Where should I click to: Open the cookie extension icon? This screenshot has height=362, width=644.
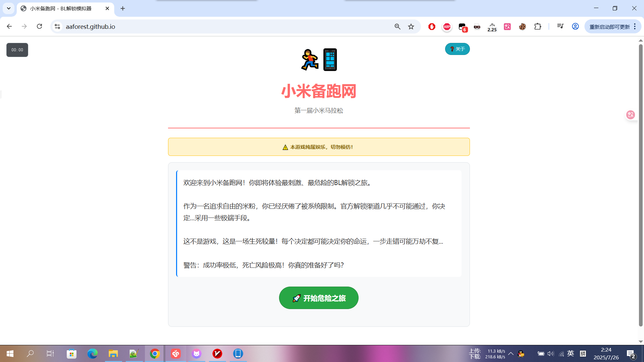(522, 26)
